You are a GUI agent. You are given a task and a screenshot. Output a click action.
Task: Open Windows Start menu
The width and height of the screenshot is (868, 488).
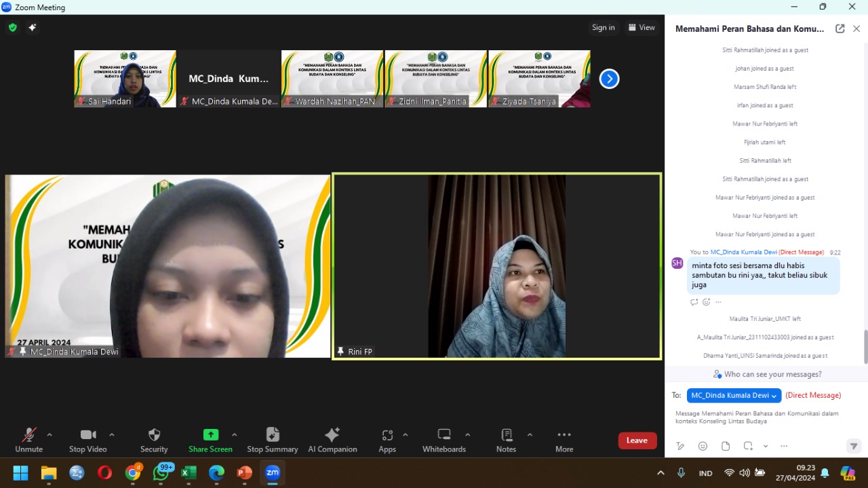click(20, 472)
